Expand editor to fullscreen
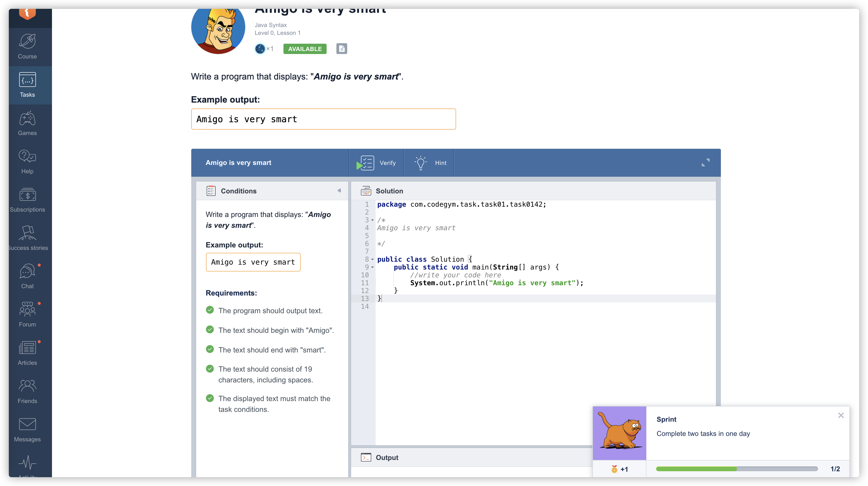 point(705,162)
